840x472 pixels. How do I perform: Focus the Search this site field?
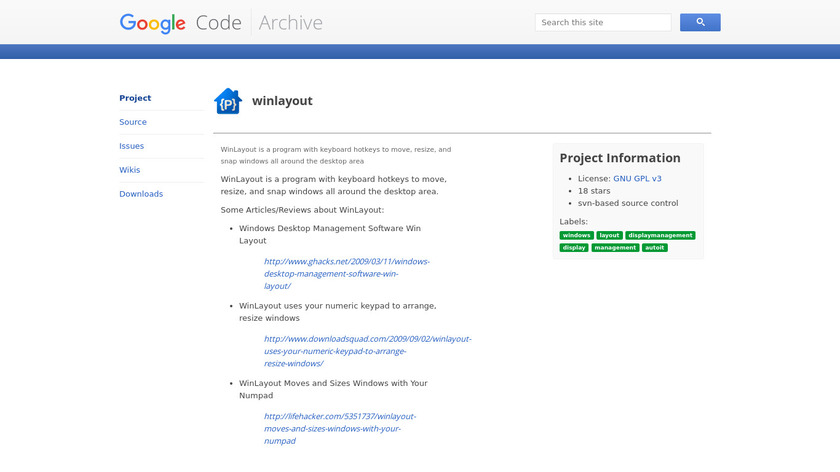[x=603, y=23]
